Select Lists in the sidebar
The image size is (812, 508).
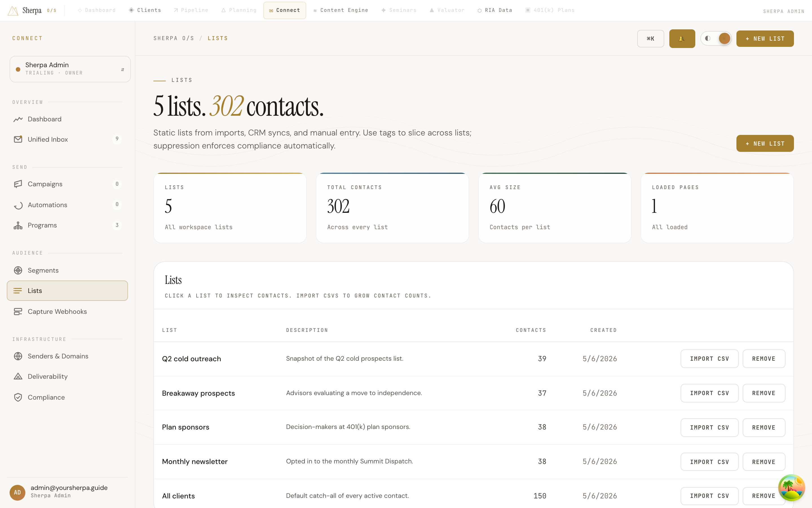point(67,291)
